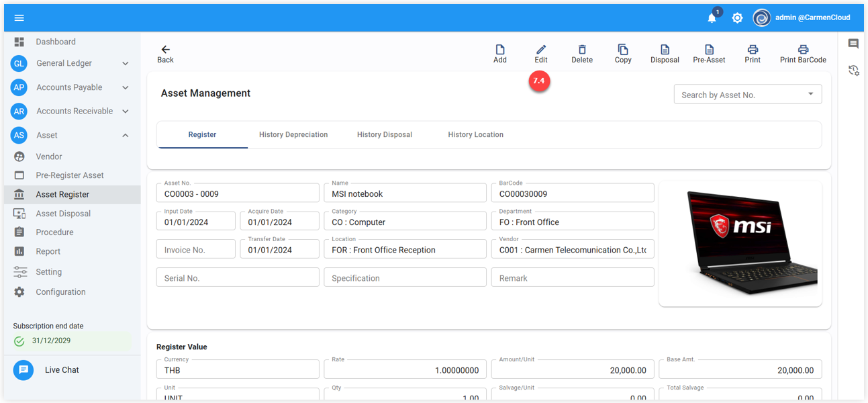Switch to the History Location tab
The image size is (868, 403).
click(475, 134)
